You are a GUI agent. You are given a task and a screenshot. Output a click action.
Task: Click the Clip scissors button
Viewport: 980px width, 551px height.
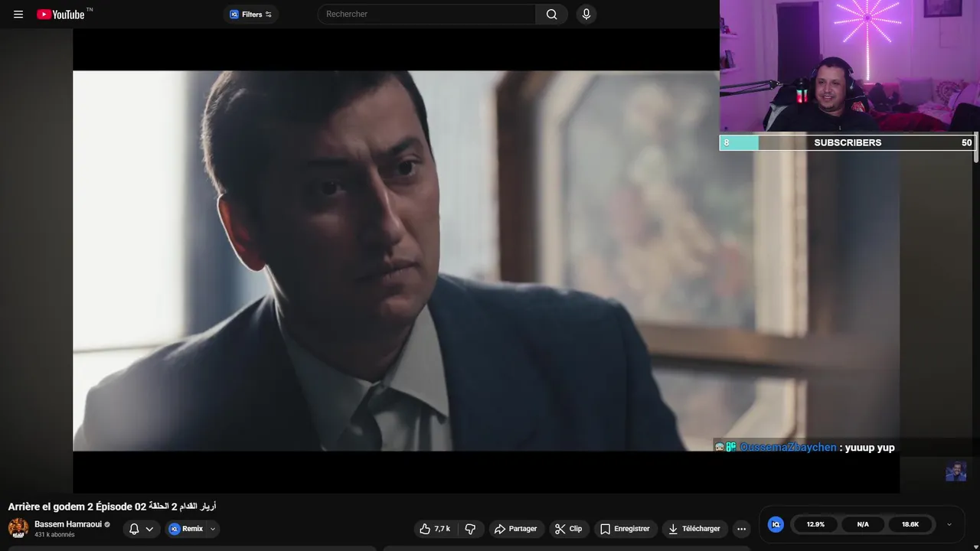tap(569, 529)
